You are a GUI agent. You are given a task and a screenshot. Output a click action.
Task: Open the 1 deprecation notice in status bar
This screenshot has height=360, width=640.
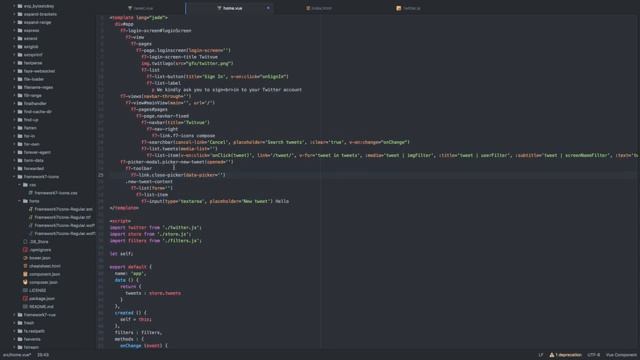[565, 355]
